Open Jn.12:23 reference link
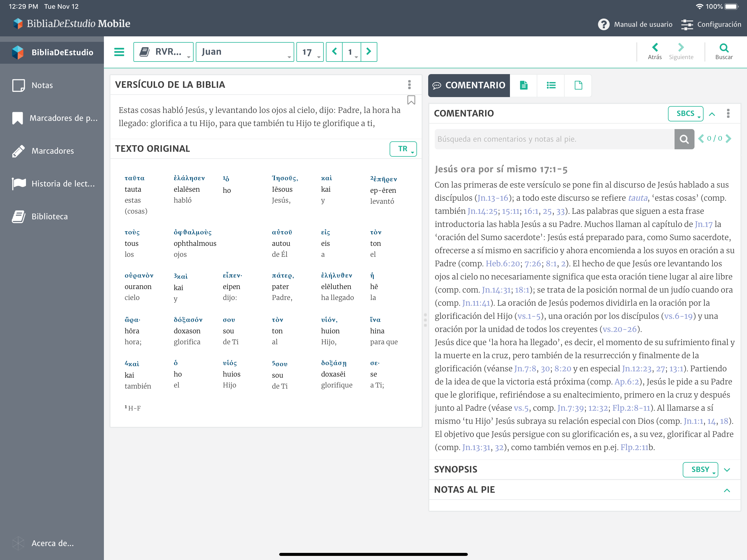 [637, 369]
